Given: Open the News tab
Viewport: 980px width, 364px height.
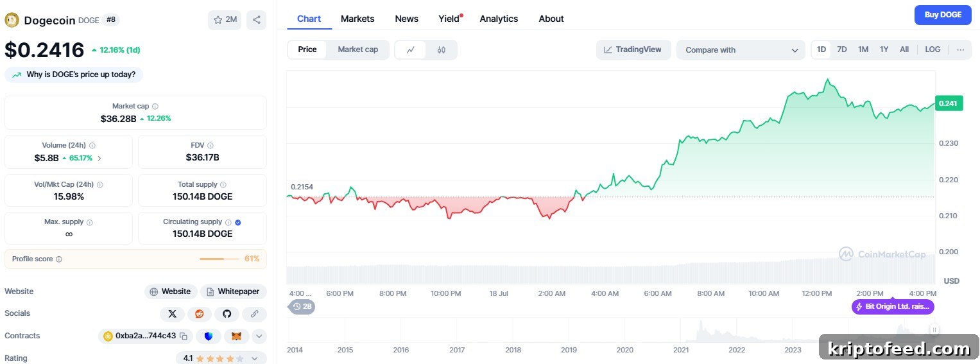Looking at the screenshot, I should click(406, 19).
